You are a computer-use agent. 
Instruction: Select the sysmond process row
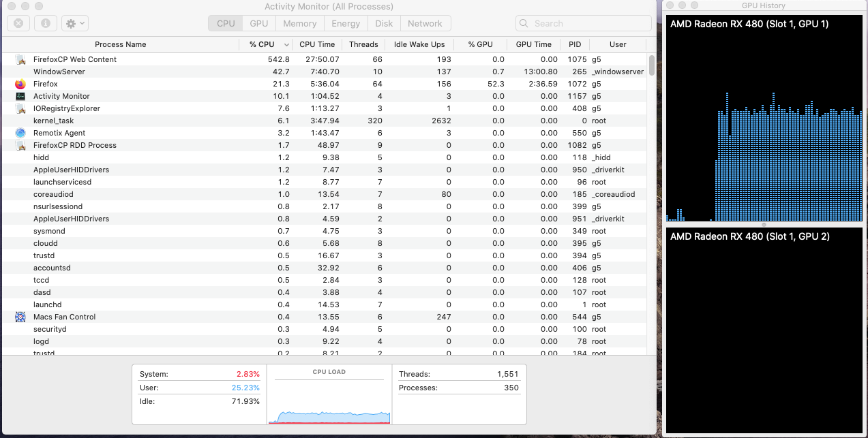click(325, 231)
